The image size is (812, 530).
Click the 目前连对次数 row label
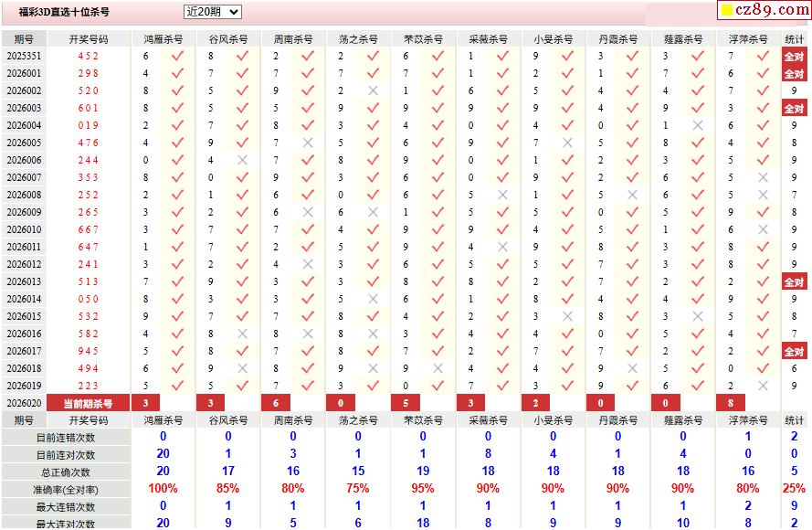[66, 455]
